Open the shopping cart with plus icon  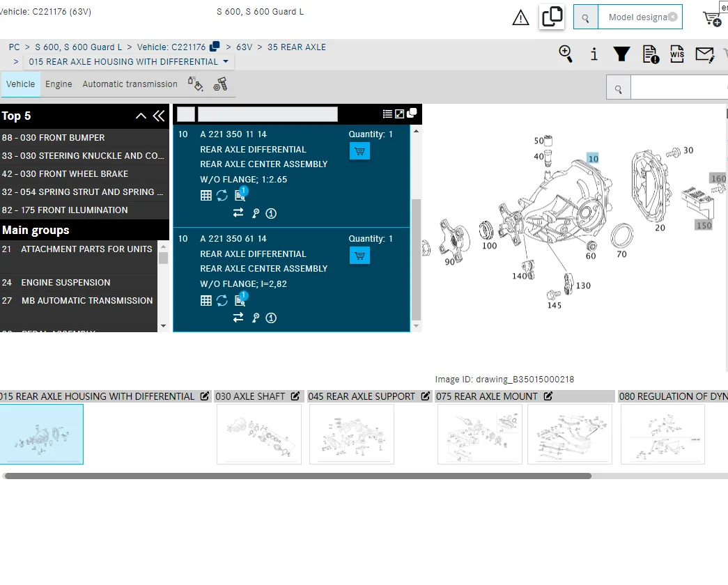pyautogui.click(x=712, y=18)
